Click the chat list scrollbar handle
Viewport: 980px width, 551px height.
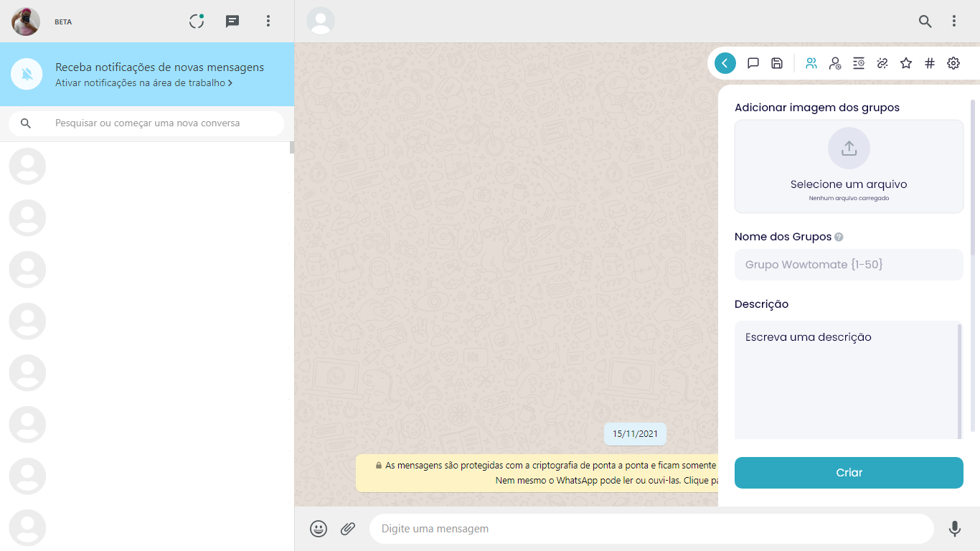click(292, 148)
